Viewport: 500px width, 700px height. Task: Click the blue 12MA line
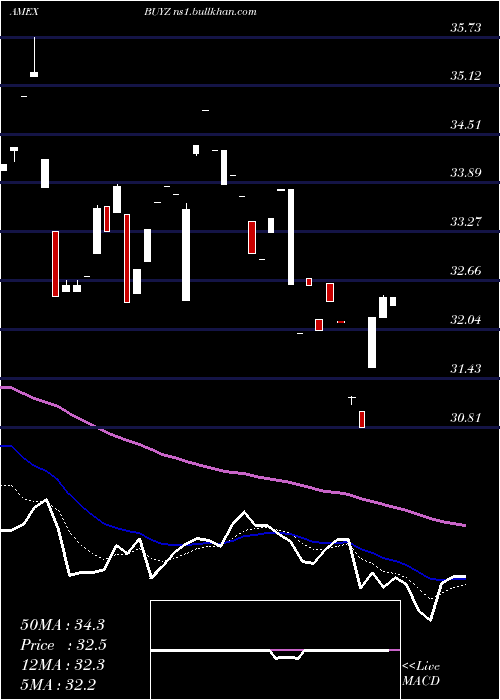232,538
